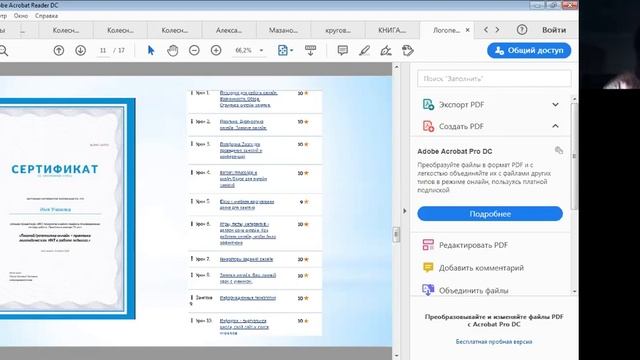Click the Add comment tool icon
The height and width of the screenshot is (360, 640).
(x=428, y=268)
